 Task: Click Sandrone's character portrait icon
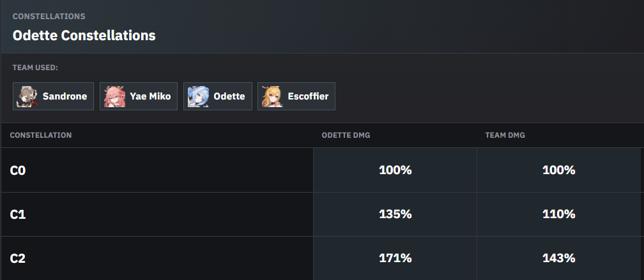[27, 96]
